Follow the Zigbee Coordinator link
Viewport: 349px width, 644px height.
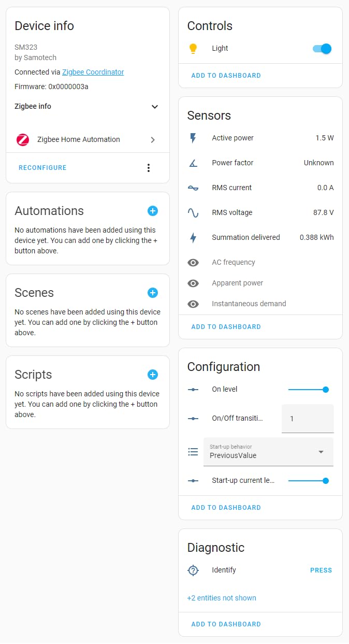click(93, 73)
